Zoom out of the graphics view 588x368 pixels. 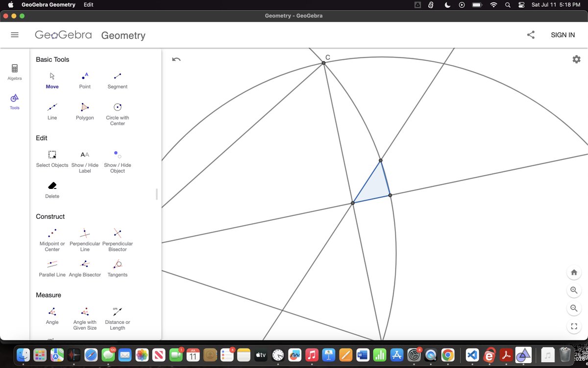[574, 308]
